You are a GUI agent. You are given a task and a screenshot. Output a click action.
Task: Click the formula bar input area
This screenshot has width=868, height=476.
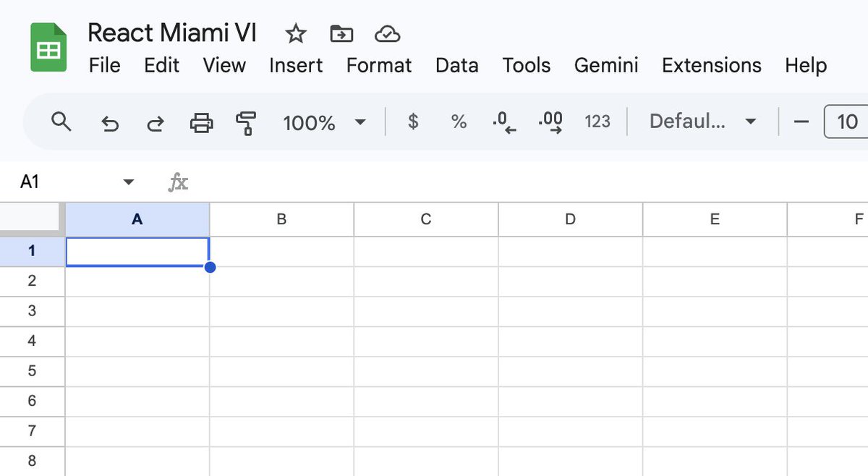pos(532,182)
